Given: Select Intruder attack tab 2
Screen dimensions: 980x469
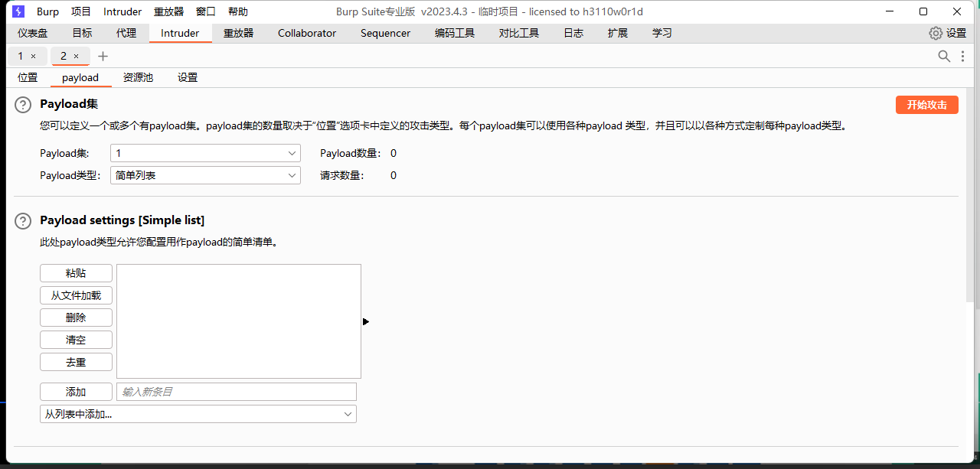Looking at the screenshot, I should 64,56.
